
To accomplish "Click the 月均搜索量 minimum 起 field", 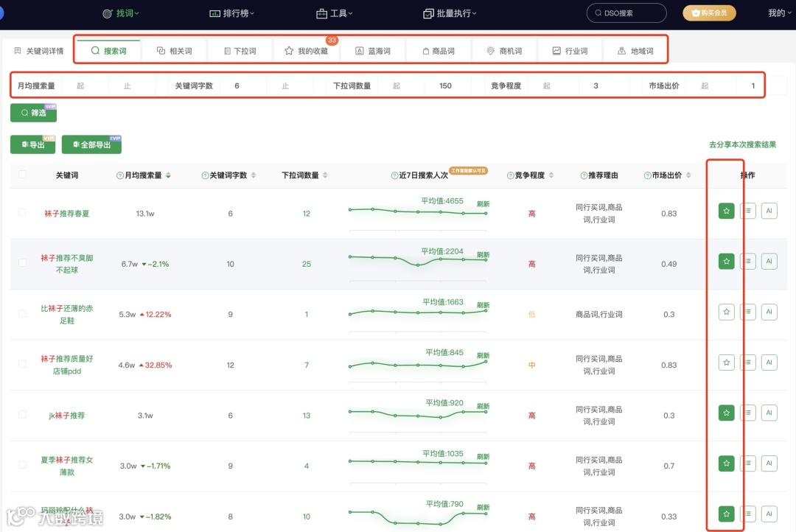I will coord(81,85).
